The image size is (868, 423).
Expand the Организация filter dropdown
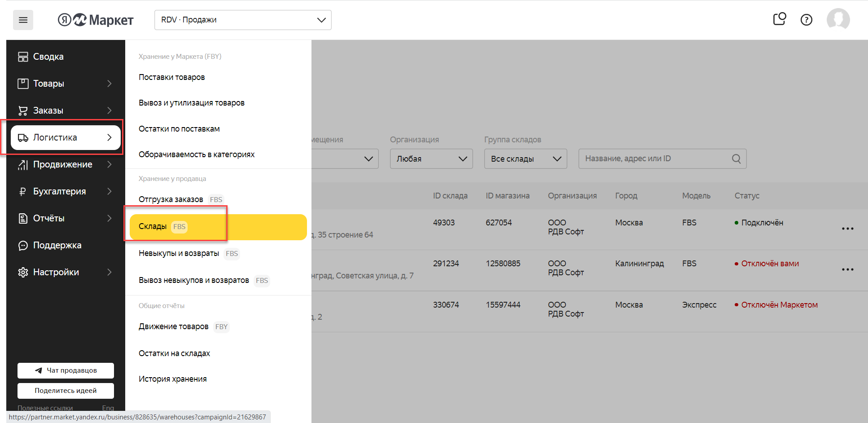tap(431, 159)
